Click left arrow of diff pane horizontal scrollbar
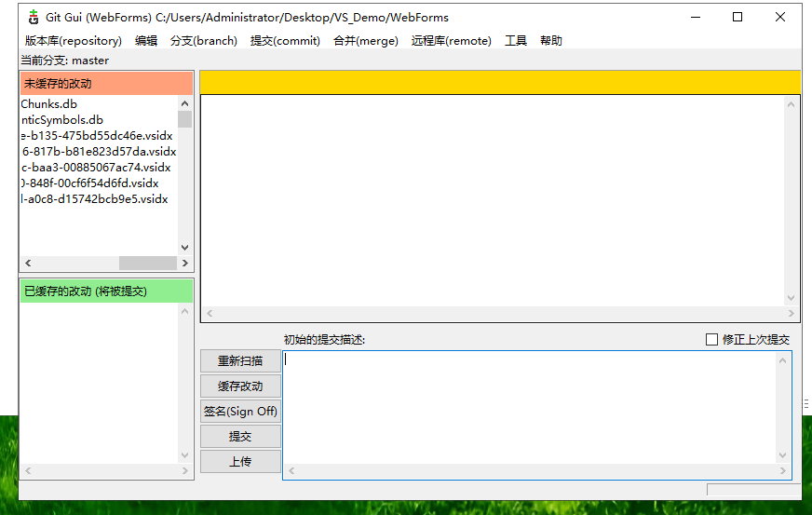 pyautogui.click(x=210, y=314)
